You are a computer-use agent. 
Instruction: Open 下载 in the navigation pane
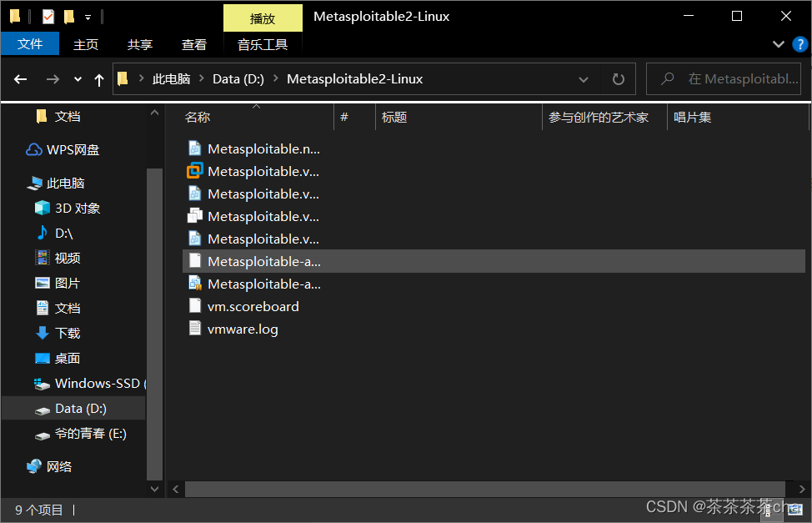[x=58, y=333]
